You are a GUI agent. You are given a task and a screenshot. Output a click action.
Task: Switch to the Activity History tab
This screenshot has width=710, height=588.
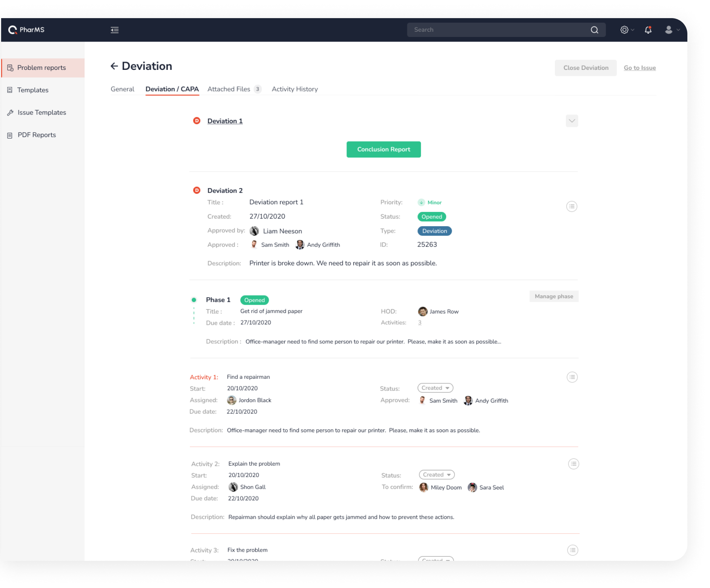click(295, 89)
